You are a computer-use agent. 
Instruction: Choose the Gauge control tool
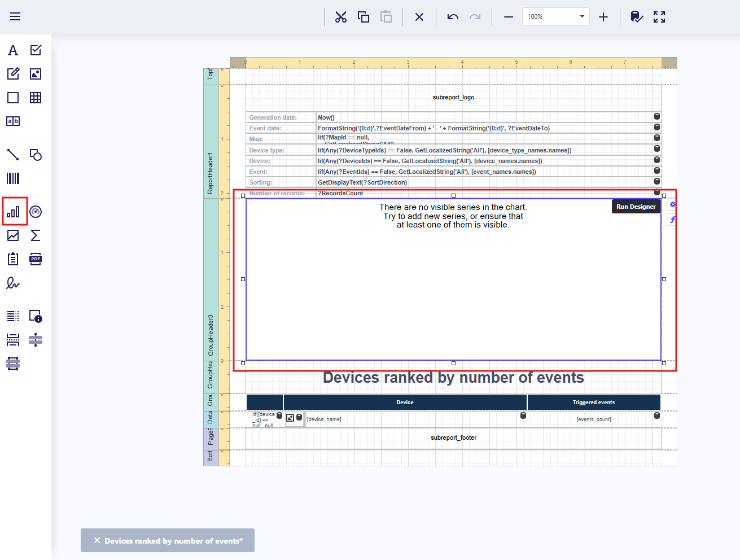(36, 212)
